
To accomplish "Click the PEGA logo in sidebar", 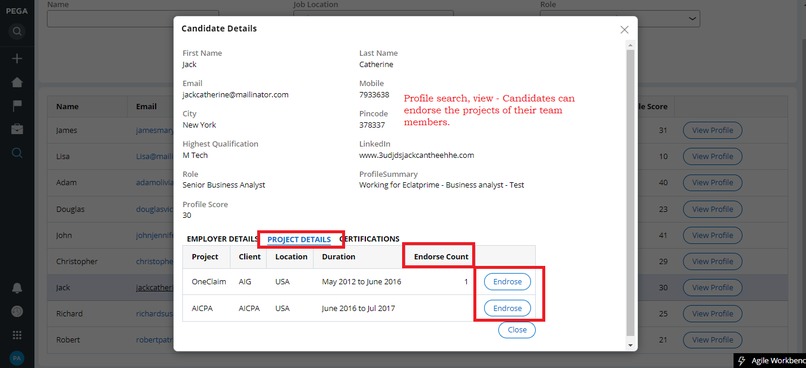I will 16,11.
